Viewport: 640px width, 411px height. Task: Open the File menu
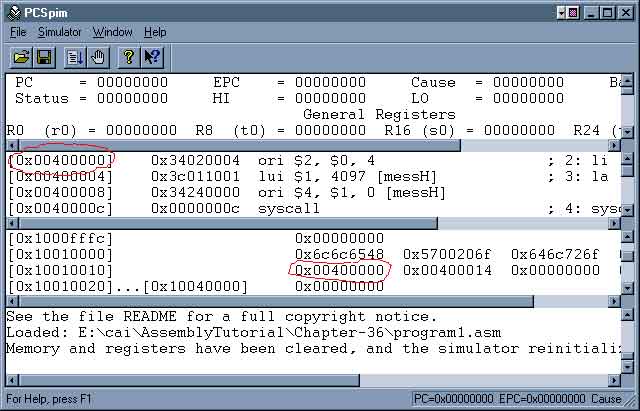pyautogui.click(x=18, y=32)
